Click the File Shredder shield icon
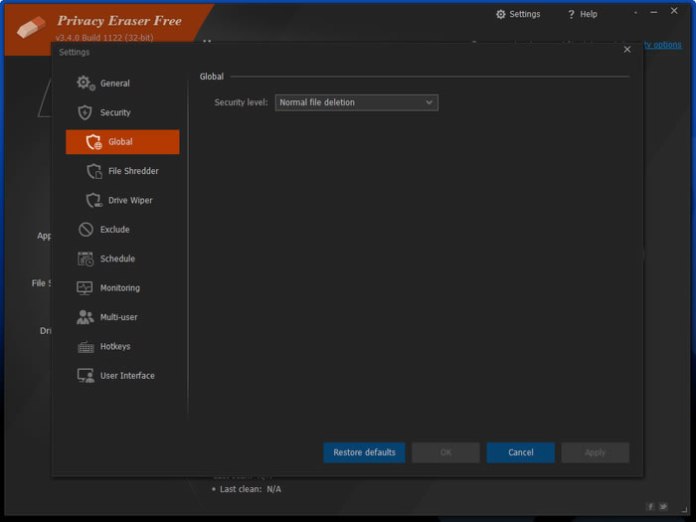 point(94,171)
